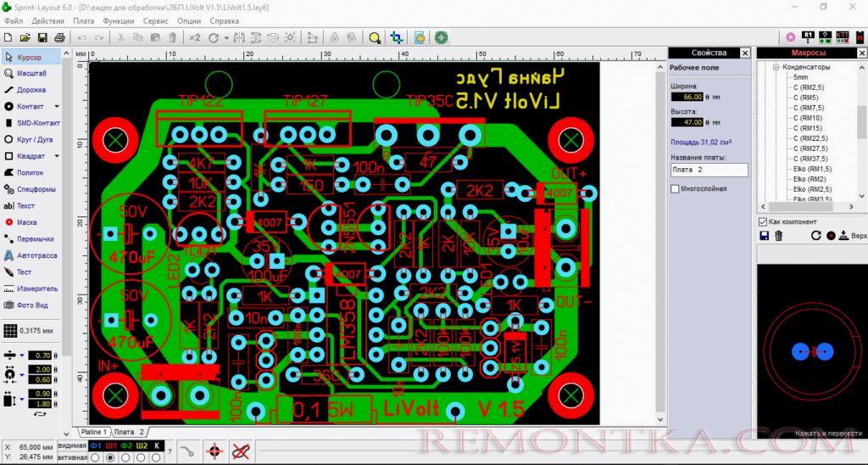The image size is (868, 465).
Task: Open the Плата menu
Action: point(84,20)
